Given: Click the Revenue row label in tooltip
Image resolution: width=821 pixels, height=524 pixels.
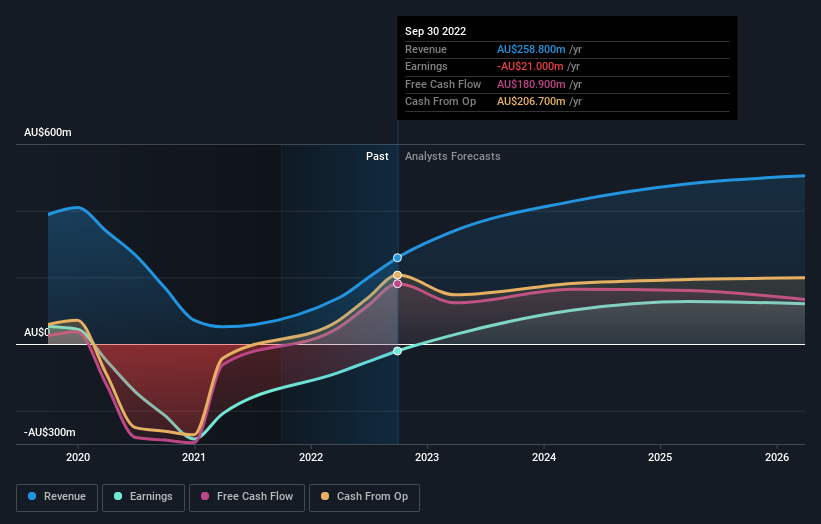Looking at the screenshot, I should [x=426, y=49].
